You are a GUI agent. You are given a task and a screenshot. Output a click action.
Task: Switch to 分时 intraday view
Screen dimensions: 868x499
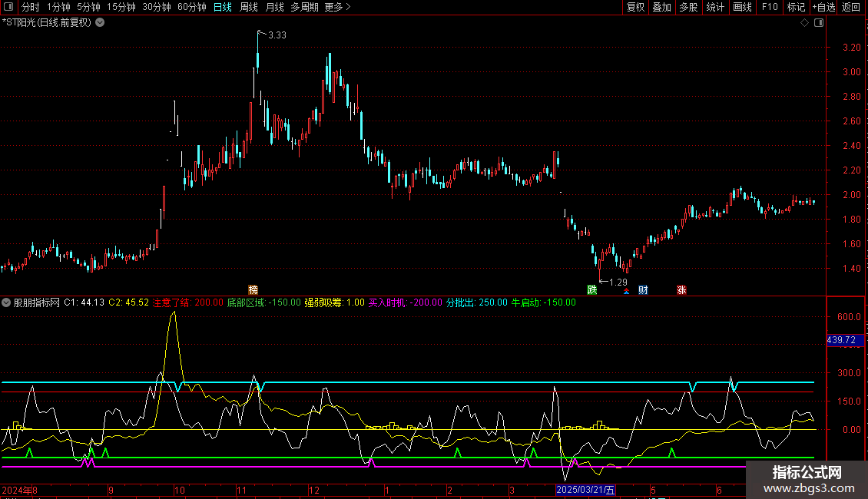pyautogui.click(x=31, y=7)
